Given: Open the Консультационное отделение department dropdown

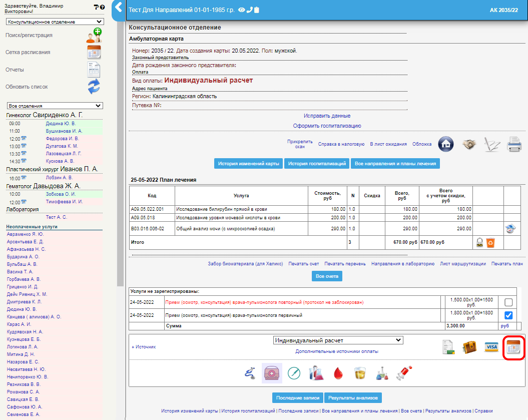Looking at the screenshot, I should coord(55,22).
